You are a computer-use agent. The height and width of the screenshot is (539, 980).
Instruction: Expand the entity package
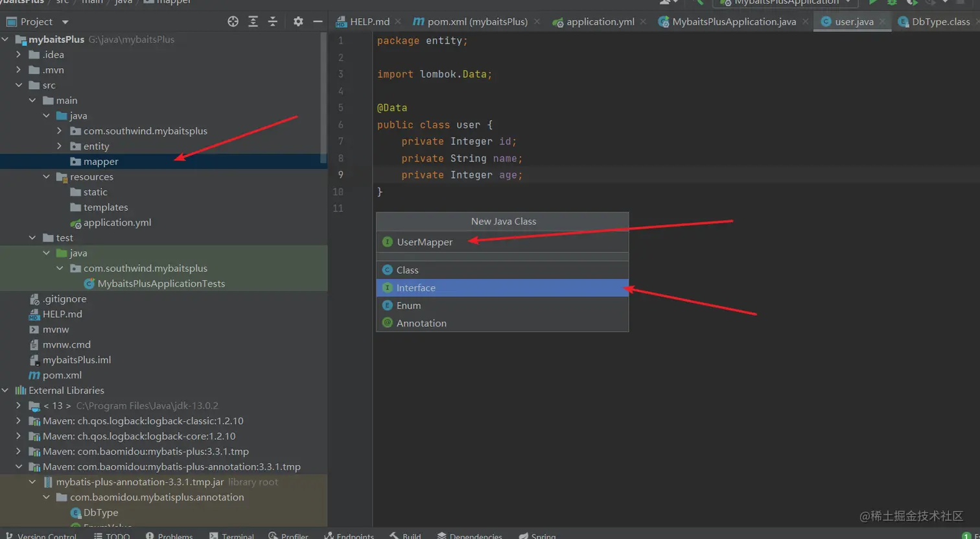pyautogui.click(x=60, y=146)
